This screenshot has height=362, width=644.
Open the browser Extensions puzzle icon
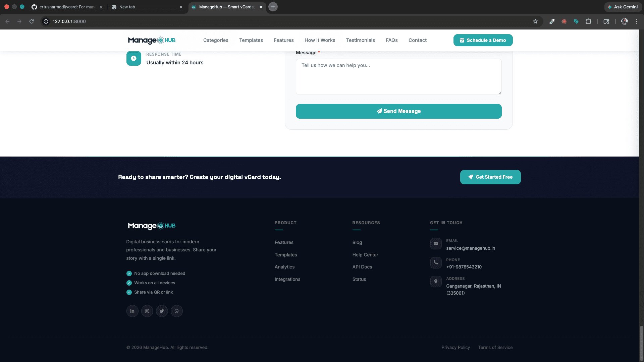[588, 21]
